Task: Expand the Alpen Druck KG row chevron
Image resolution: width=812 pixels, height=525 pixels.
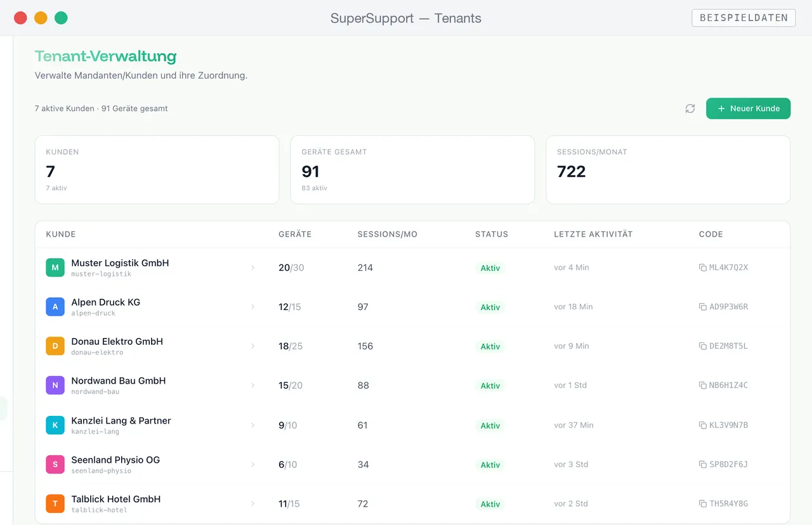Action: pos(252,307)
